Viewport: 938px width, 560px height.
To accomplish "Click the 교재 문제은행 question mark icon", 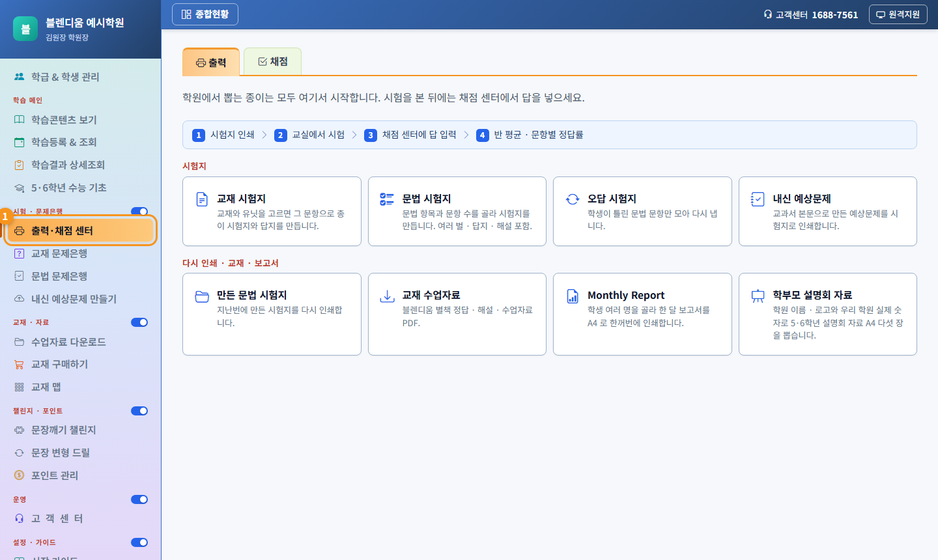I will [x=19, y=253].
